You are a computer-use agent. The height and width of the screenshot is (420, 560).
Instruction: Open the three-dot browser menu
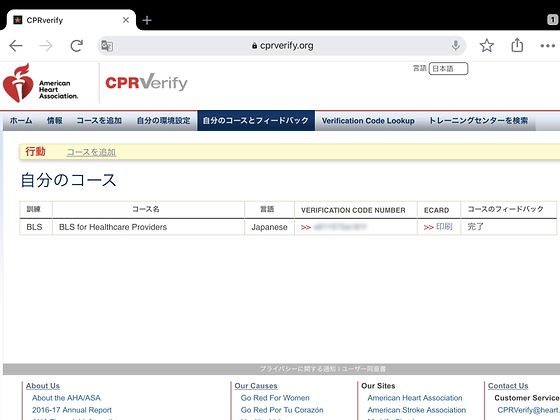[548, 46]
